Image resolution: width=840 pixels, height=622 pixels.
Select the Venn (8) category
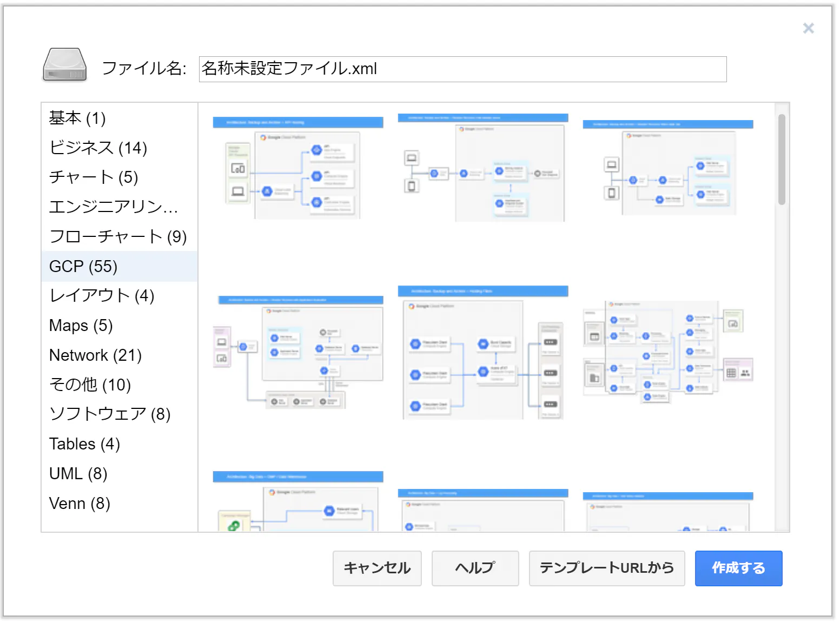(x=120, y=504)
